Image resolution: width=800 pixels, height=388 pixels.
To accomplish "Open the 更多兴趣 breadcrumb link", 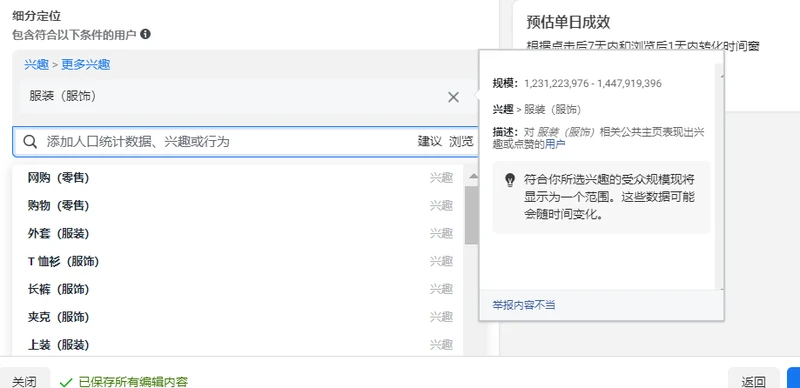I will (86, 65).
